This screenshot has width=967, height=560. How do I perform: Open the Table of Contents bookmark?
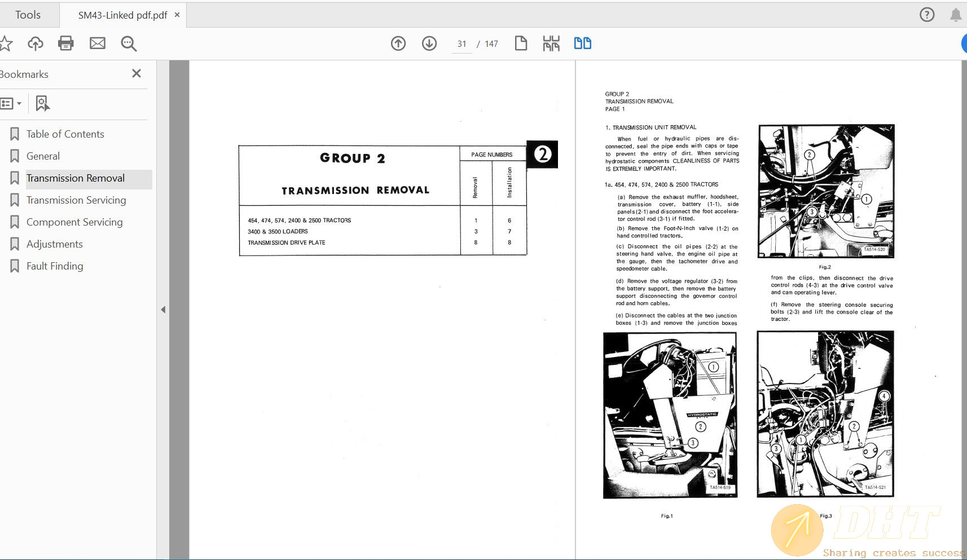[x=65, y=134]
